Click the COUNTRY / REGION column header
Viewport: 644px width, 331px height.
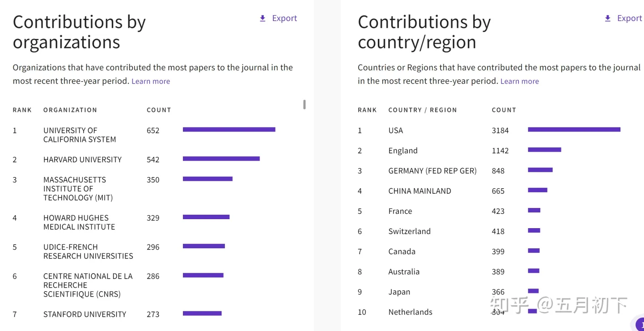click(x=423, y=110)
